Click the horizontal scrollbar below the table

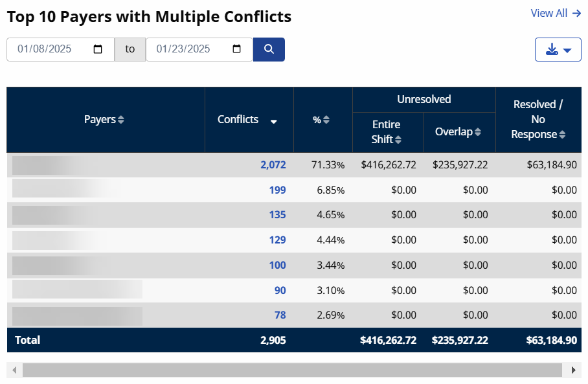(x=291, y=370)
